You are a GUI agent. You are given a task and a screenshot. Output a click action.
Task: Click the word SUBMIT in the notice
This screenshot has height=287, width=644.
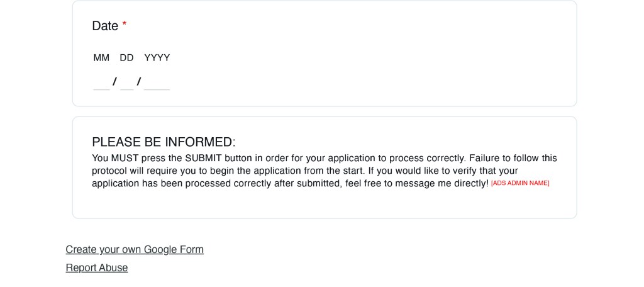pos(203,158)
